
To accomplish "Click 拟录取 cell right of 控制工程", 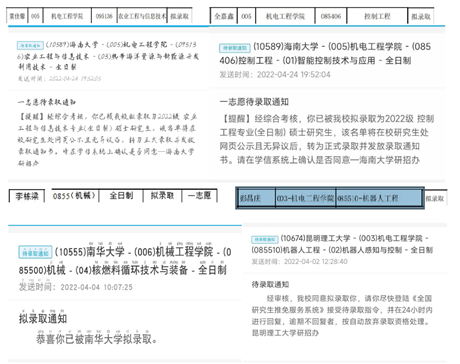I will tap(421, 16).
